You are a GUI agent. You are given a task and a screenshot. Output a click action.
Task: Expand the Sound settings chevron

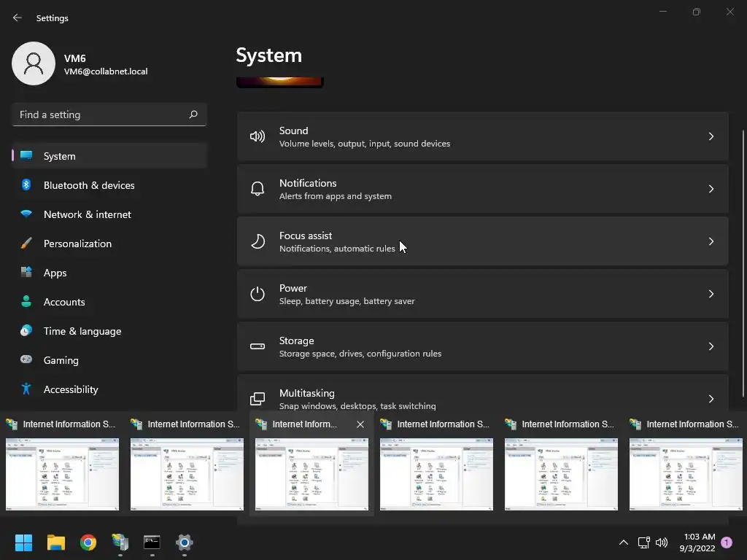711,136
